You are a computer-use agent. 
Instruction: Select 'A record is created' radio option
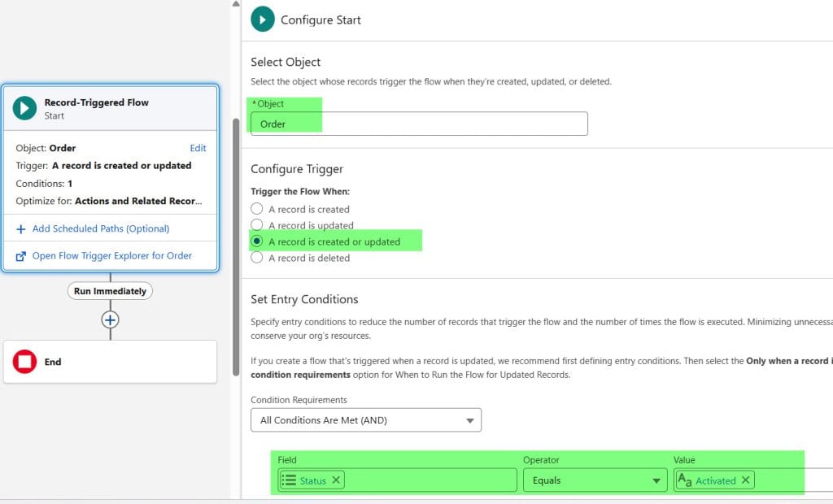256,209
